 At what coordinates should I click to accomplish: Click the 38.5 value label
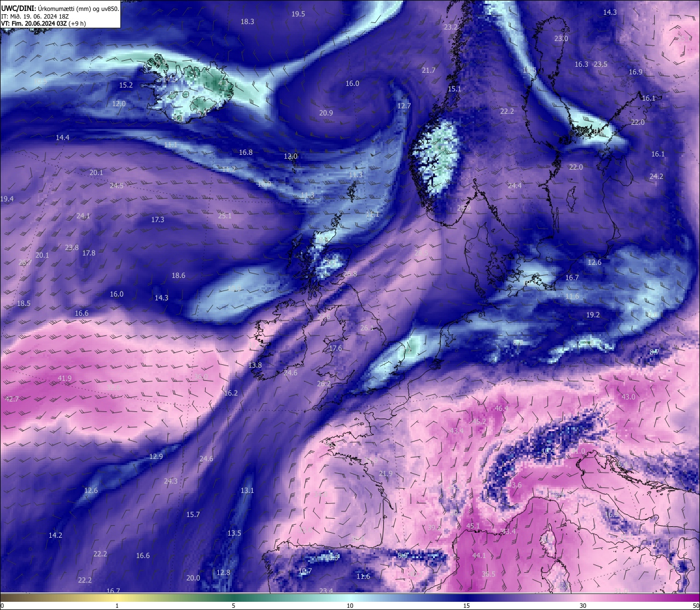tap(488, 574)
